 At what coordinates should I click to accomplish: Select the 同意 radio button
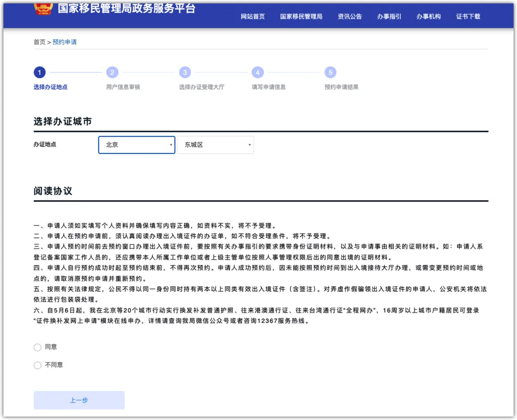click(x=37, y=348)
